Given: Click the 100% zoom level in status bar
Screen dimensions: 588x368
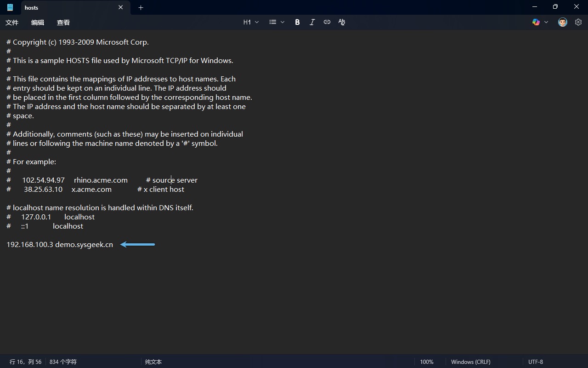Looking at the screenshot, I should [426, 362].
